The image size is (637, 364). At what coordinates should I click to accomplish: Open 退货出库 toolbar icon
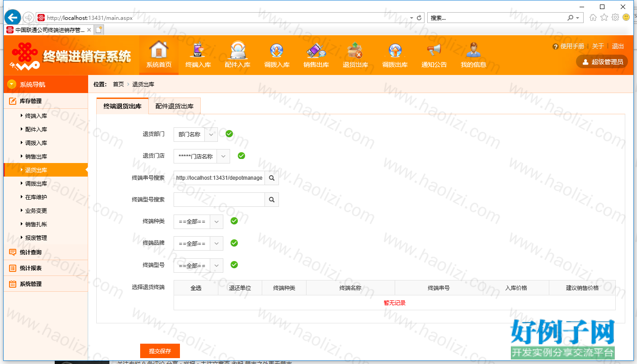(355, 55)
